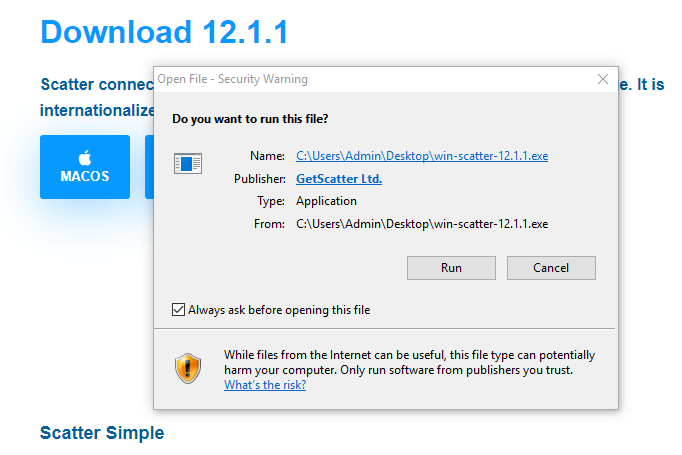Click the orange security shield warning icon
This screenshot has width=682, height=455.
coord(188,368)
